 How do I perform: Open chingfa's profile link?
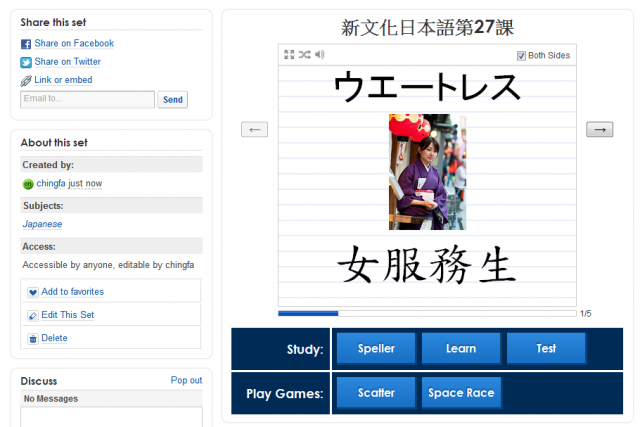click(x=51, y=184)
